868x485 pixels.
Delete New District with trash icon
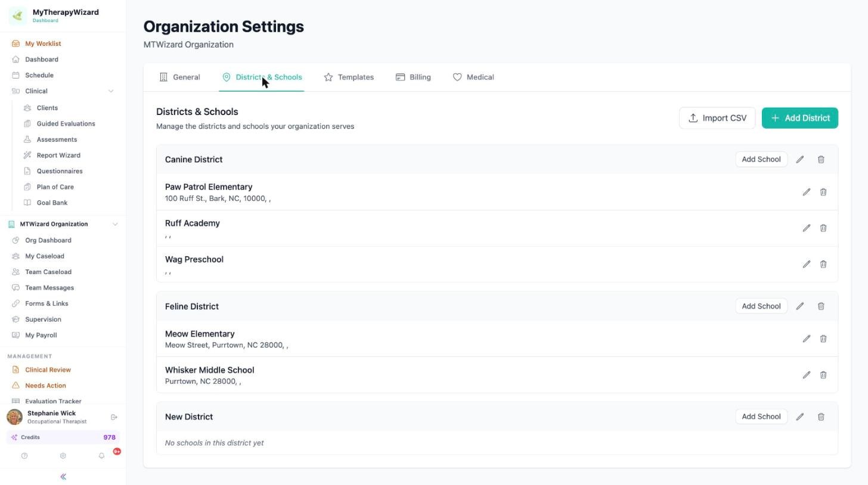pos(821,417)
